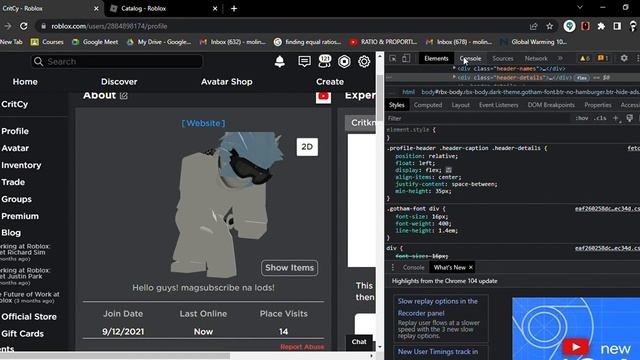Viewport: 640px width, 360px height.
Task: Open the Courses bookmark
Action: (x=47, y=42)
